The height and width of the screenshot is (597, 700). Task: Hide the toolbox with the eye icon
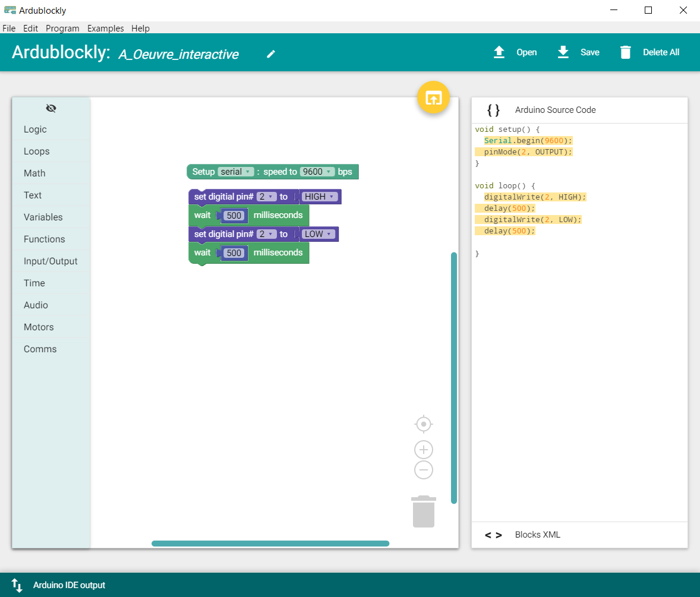tap(51, 108)
